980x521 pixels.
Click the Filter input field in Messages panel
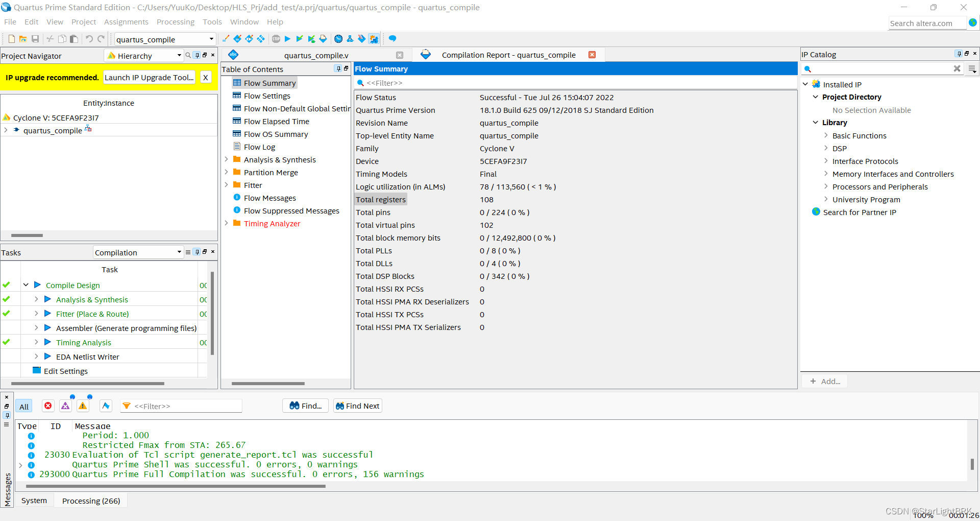[181, 405]
